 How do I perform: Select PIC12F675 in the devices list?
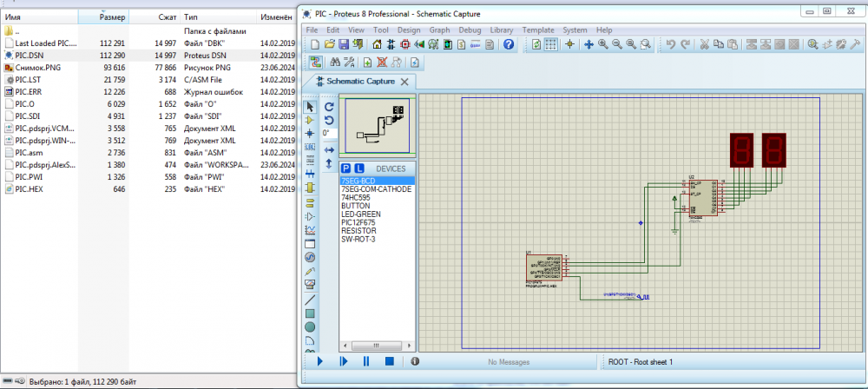point(358,222)
